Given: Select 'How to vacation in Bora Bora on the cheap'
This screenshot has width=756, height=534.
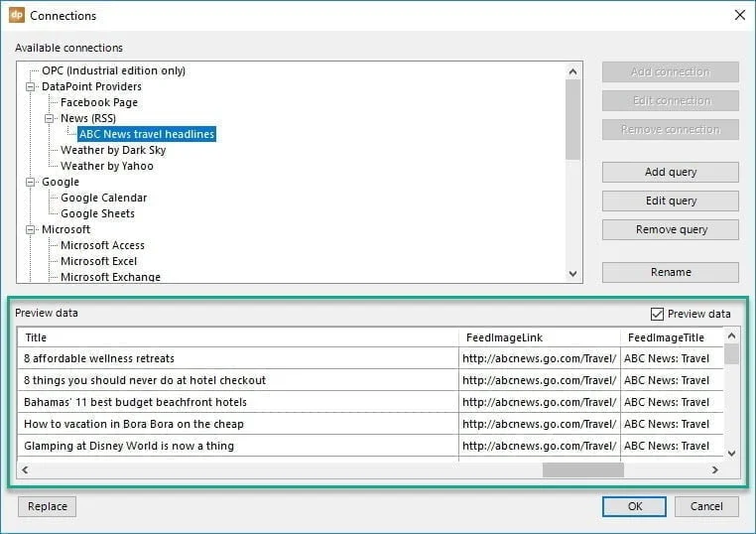Looking at the screenshot, I should pyautogui.click(x=238, y=424).
